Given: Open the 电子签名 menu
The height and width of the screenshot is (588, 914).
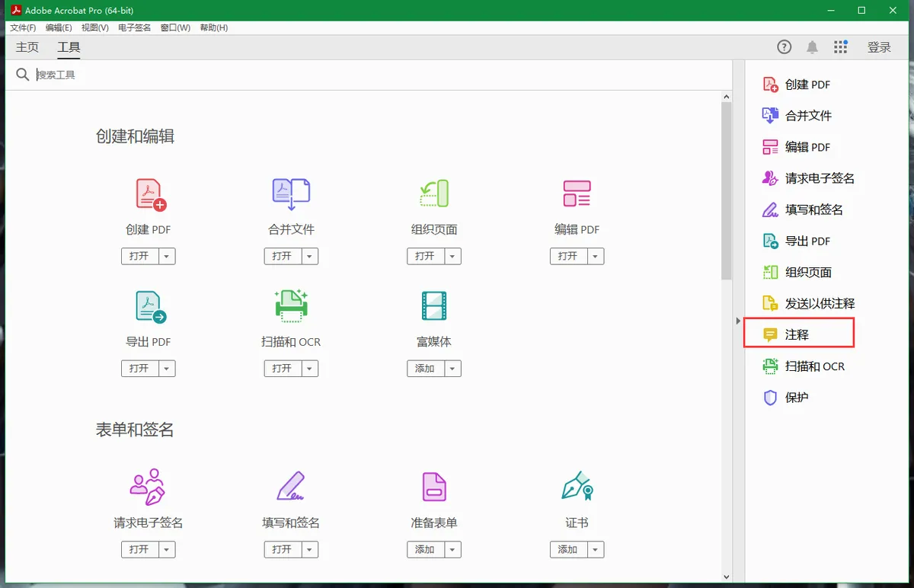Looking at the screenshot, I should click(135, 27).
